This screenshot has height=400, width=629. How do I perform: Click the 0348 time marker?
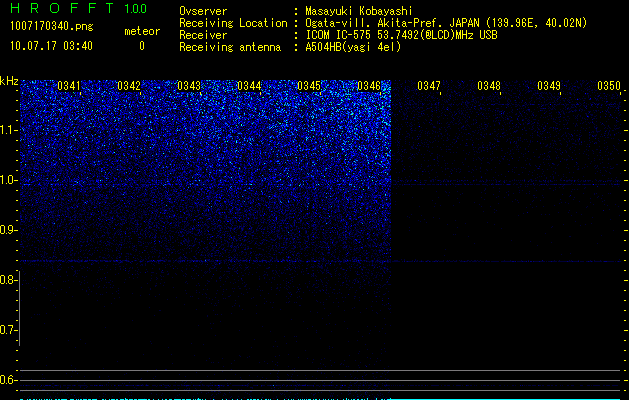pos(489,86)
